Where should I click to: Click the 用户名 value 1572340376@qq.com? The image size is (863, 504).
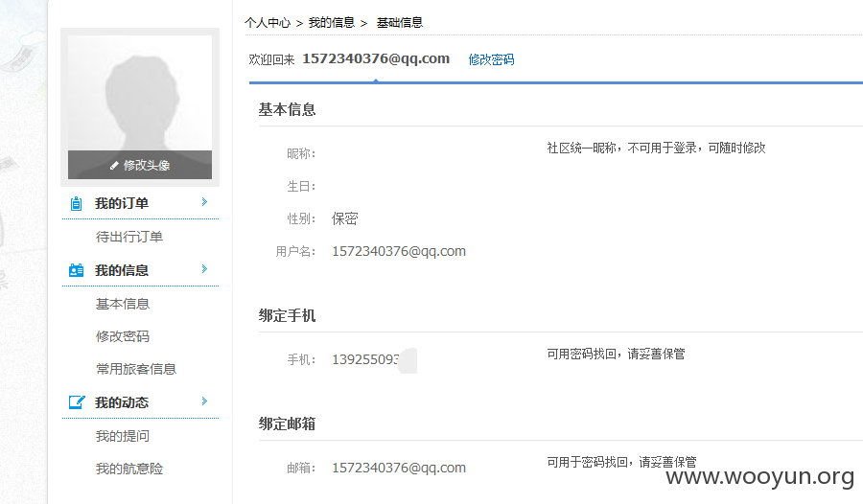(x=399, y=251)
